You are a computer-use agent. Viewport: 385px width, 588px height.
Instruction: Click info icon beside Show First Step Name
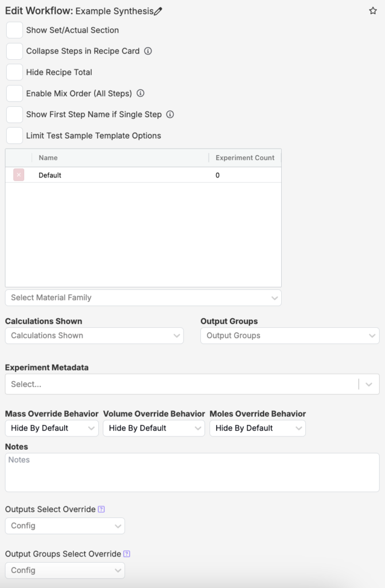tap(170, 114)
